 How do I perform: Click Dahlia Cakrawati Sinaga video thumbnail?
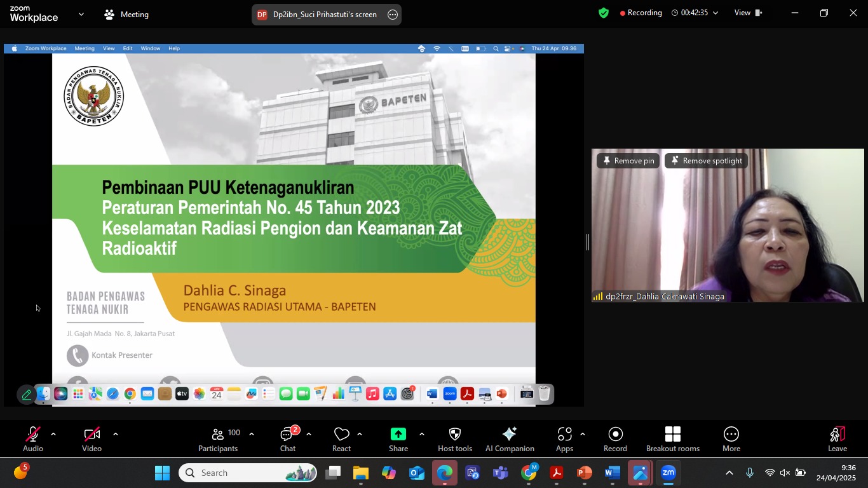point(728,225)
